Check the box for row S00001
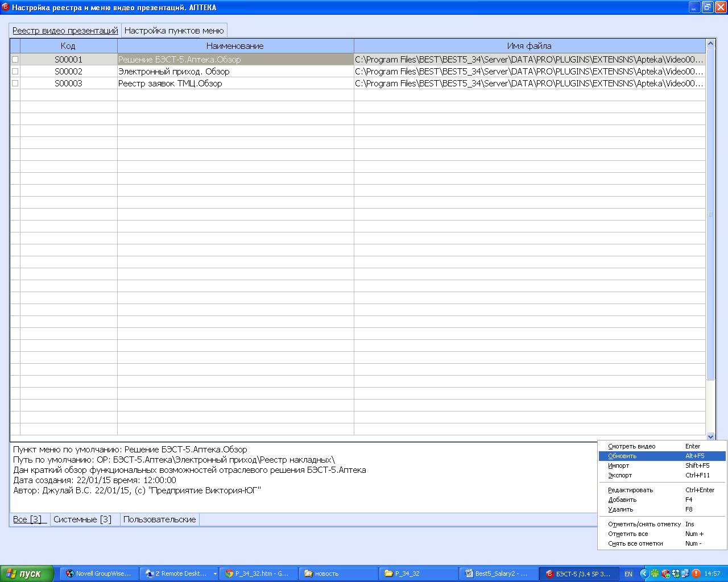The width and height of the screenshot is (728, 582). (15, 60)
